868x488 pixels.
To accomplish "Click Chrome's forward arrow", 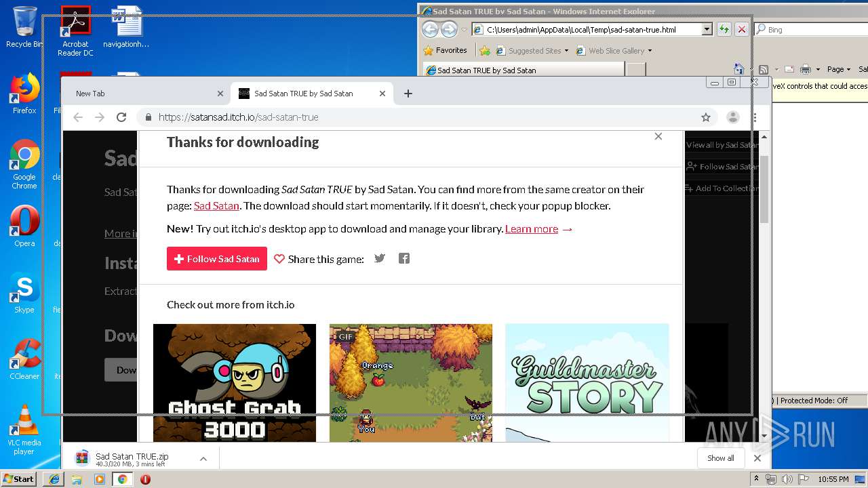I will [100, 117].
